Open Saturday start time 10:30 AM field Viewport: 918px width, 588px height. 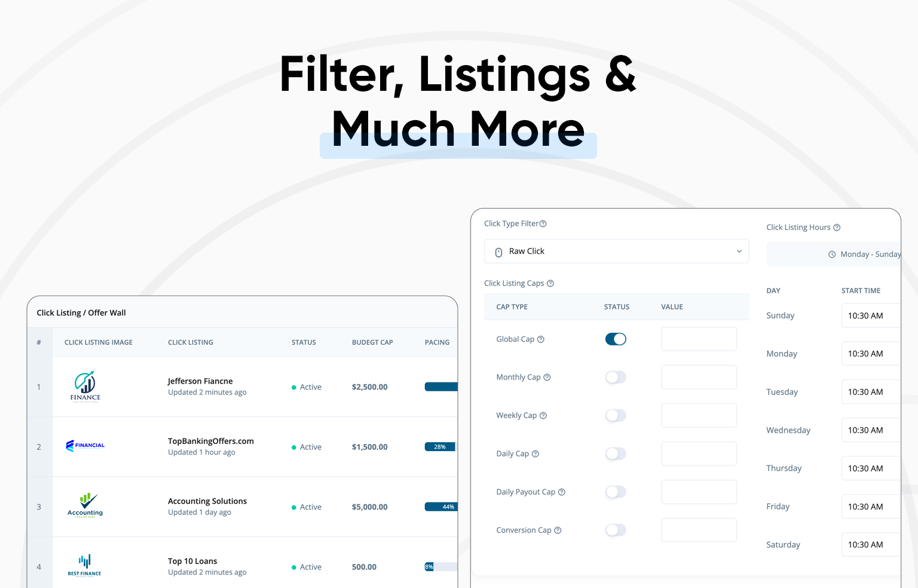871,545
